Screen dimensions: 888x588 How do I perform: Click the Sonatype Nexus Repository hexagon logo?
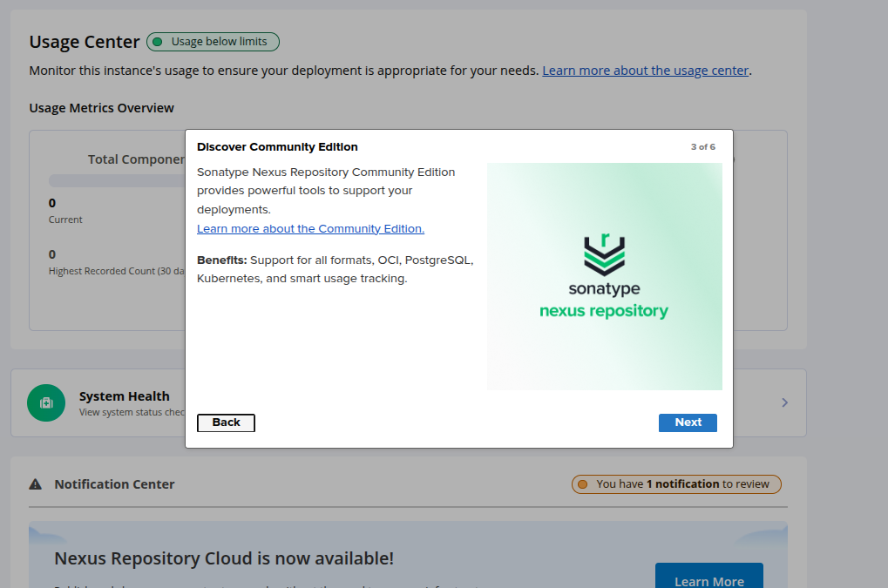604,254
